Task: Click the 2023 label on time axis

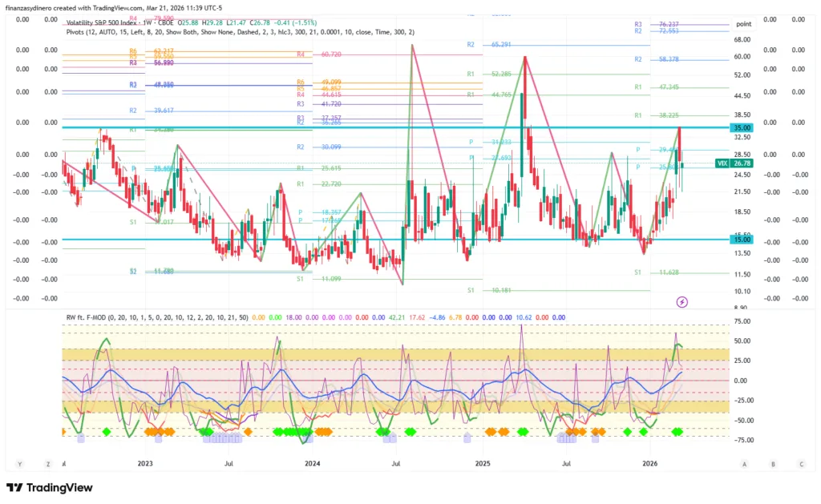Action: (145, 463)
